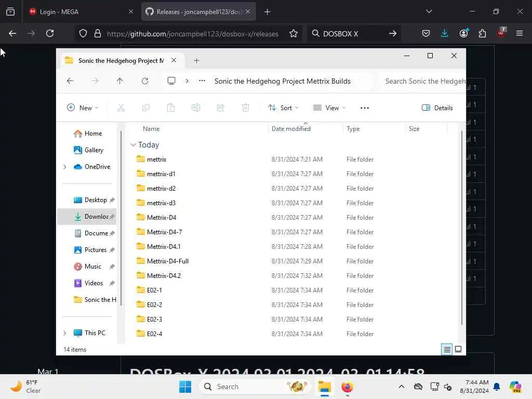Viewport: 532px width, 399px height.
Task: Open Firefox Downloads panel
Action: coord(445,33)
